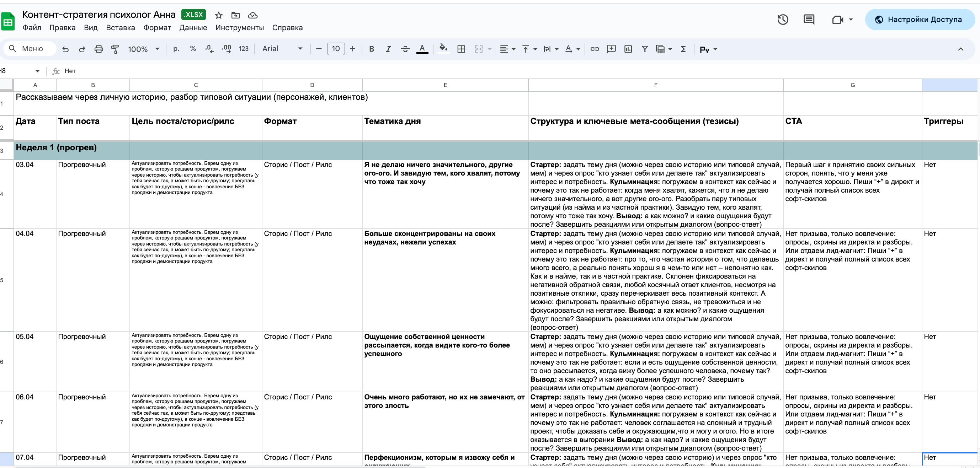Click the .XLSX file format badge
Viewport: 980px width, 468px height.
click(x=194, y=15)
